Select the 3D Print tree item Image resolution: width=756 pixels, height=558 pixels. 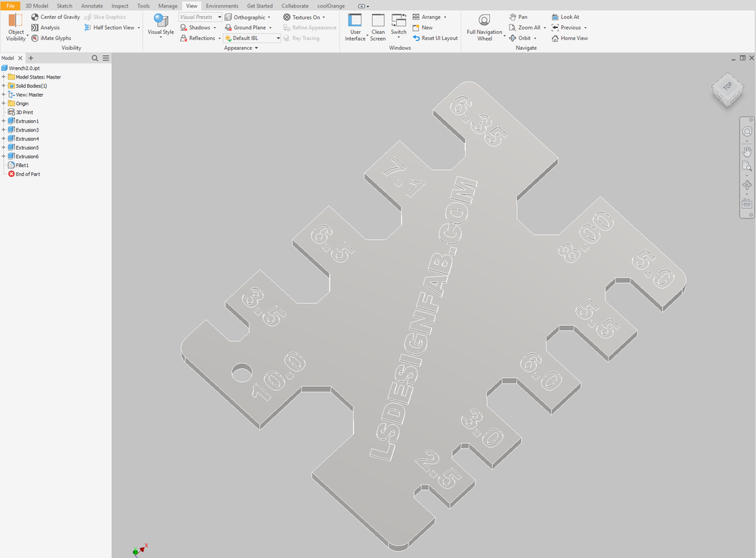pyautogui.click(x=24, y=113)
